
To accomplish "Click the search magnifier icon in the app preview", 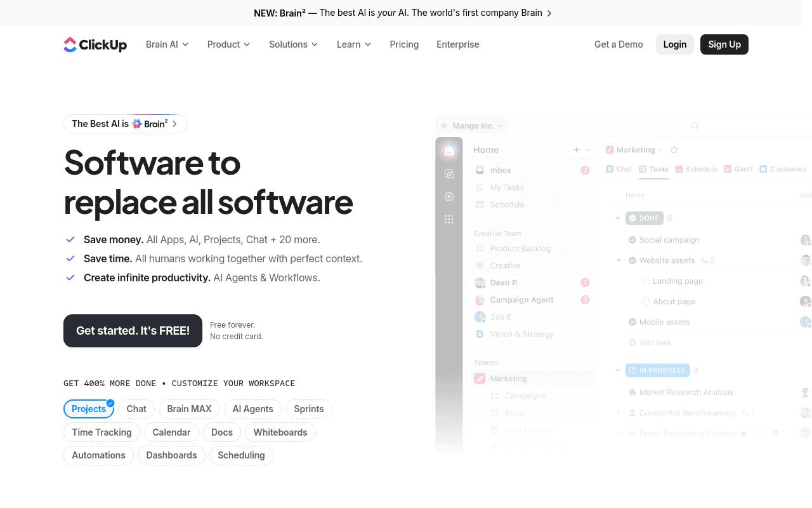I will [x=695, y=126].
